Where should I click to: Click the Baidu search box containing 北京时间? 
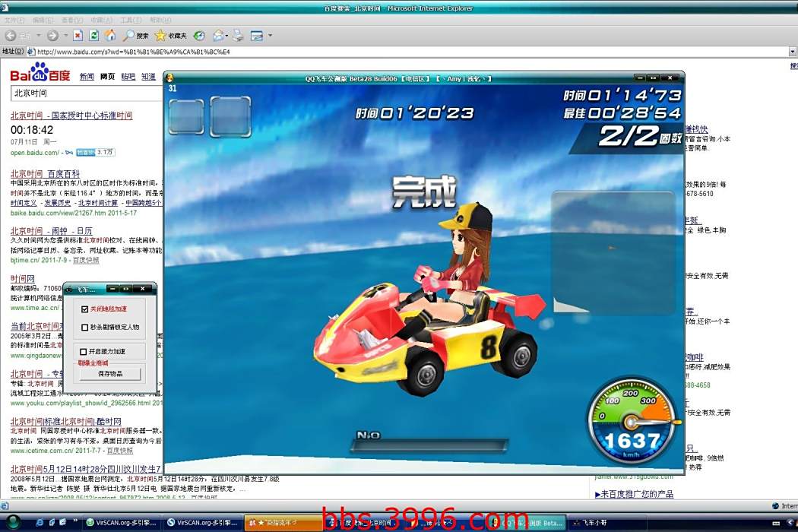tap(87, 93)
